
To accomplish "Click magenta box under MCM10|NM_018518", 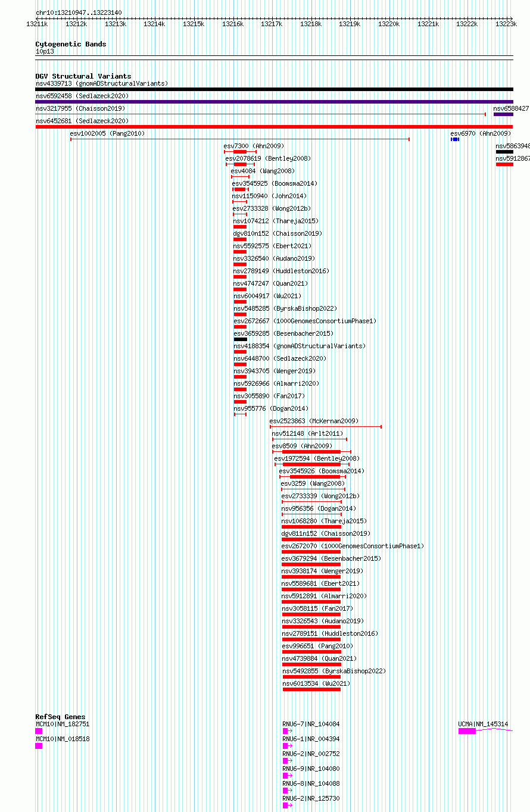I will click(x=39, y=745).
